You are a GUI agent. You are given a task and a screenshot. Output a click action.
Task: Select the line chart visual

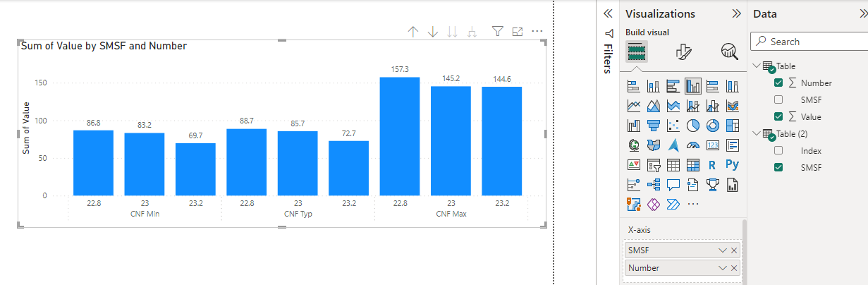click(x=633, y=106)
